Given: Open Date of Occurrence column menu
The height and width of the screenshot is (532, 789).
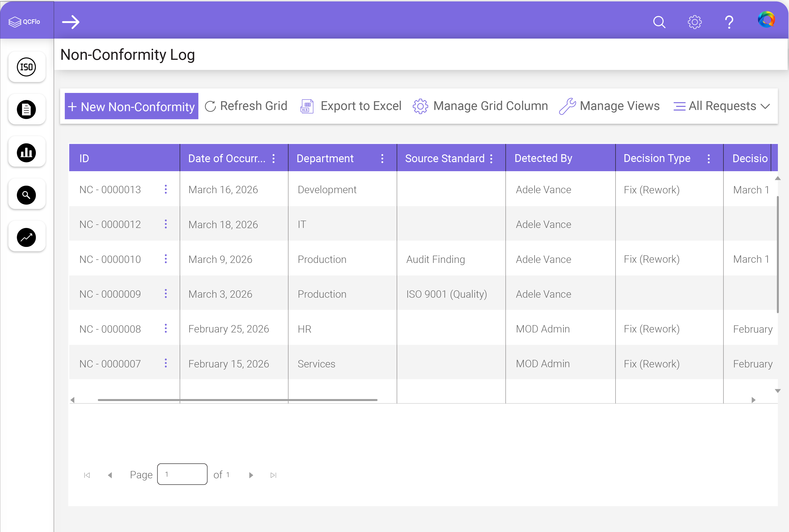Looking at the screenshot, I should pyautogui.click(x=274, y=158).
